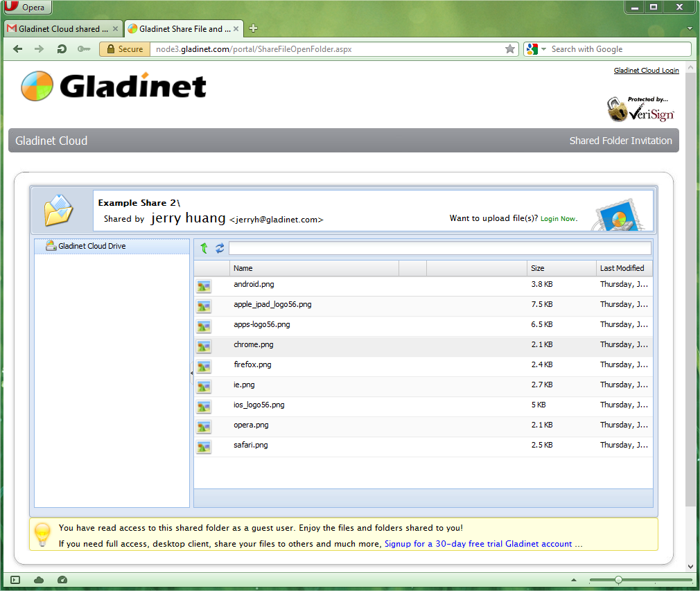Click the chrome.png file icon
Screen dimensions: 700x591
click(204, 346)
